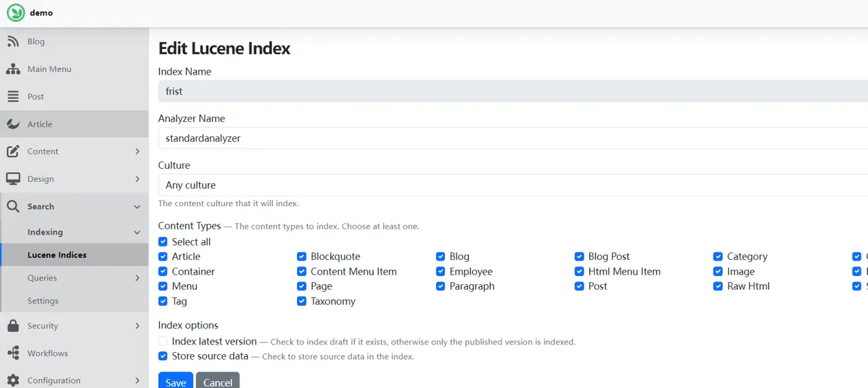Click the Blog RSS feed icon
The width and height of the screenshot is (868, 388).
[13, 41]
